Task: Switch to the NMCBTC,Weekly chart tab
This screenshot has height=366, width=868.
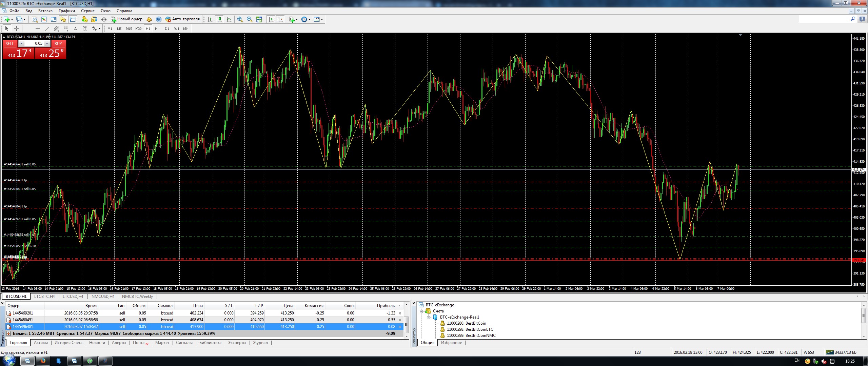Action: 137,297
